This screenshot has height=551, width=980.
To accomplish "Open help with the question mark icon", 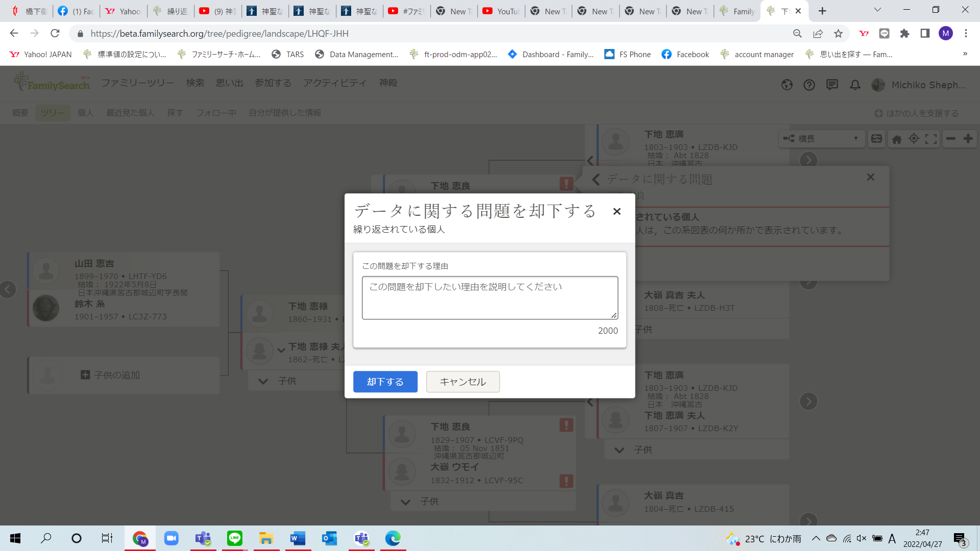I will (x=809, y=85).
